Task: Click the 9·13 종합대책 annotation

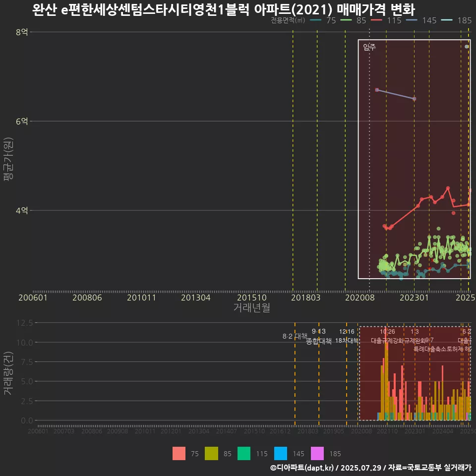Action: (319, 336)
